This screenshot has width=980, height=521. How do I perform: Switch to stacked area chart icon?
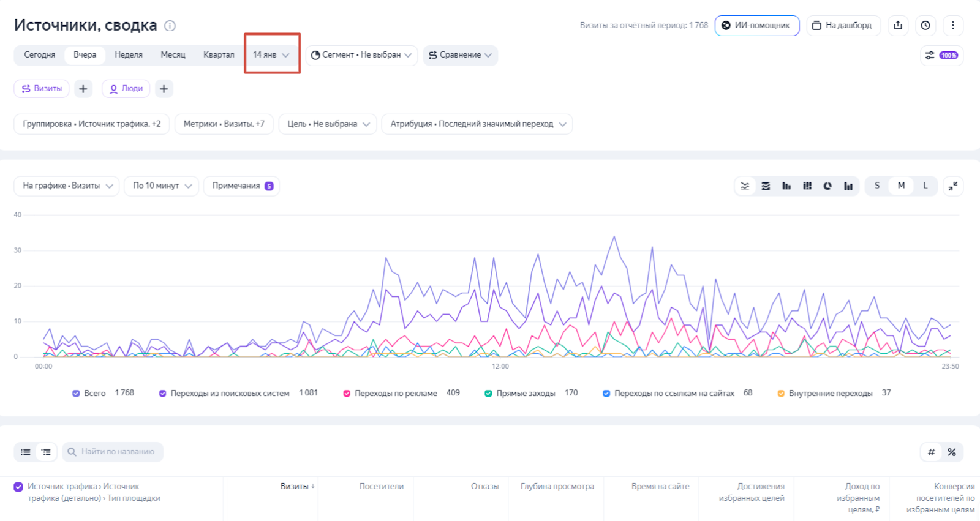pyautogui.click(x=766, y=186)
